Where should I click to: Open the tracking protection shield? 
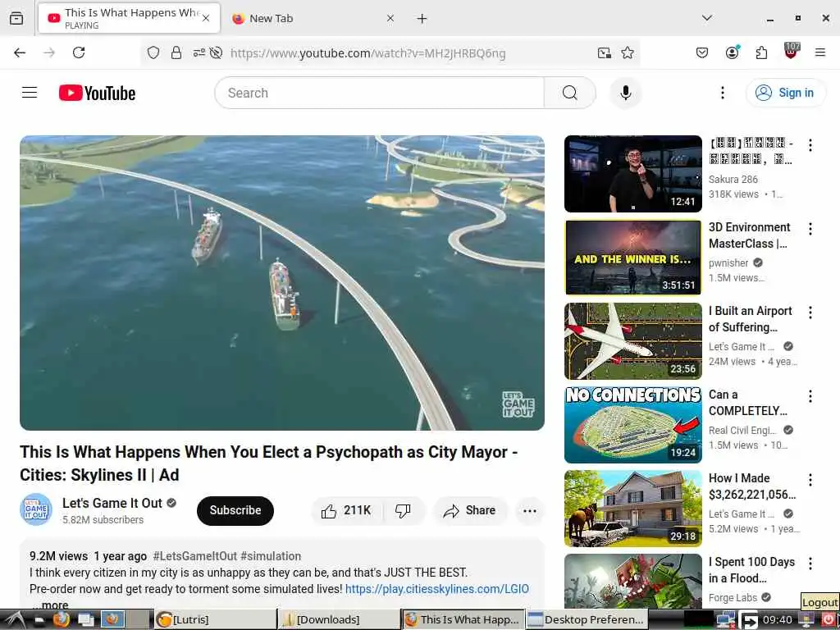pos(153,52)
